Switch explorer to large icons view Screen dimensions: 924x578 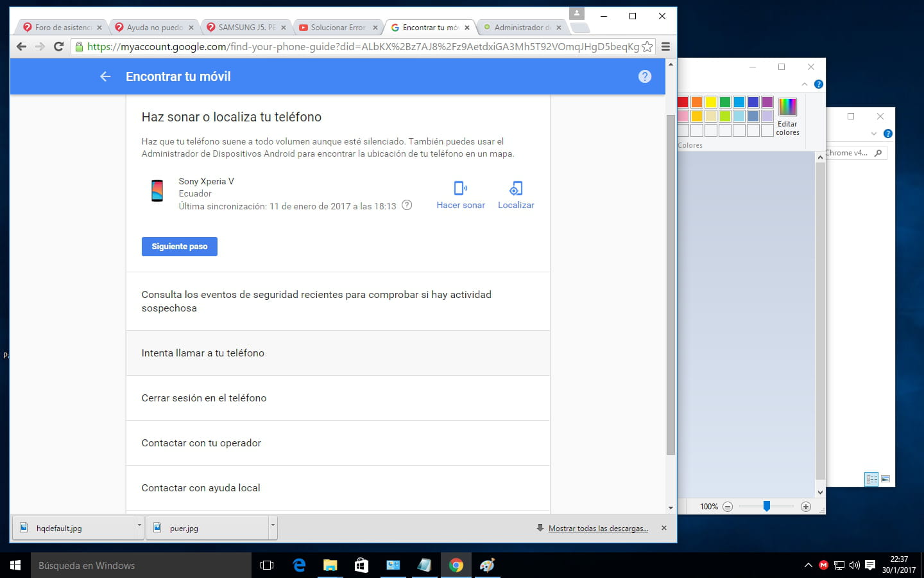coord(886,479)
